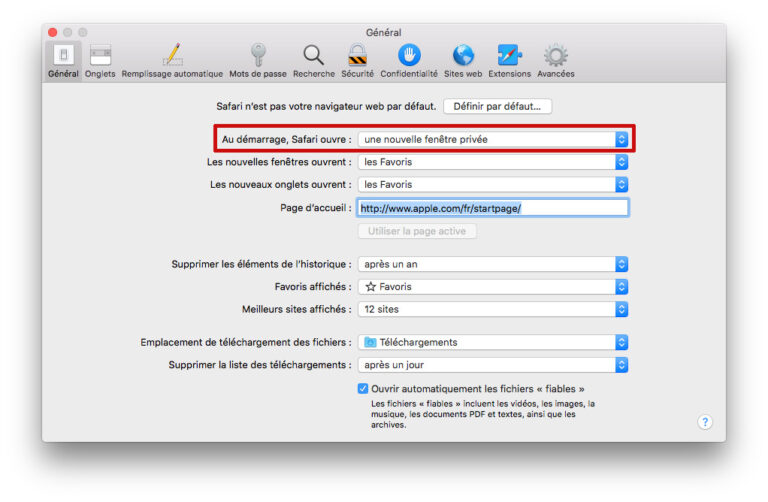Open the Favoris affichés dropdown
768x502 pixels.
point(493,287)
